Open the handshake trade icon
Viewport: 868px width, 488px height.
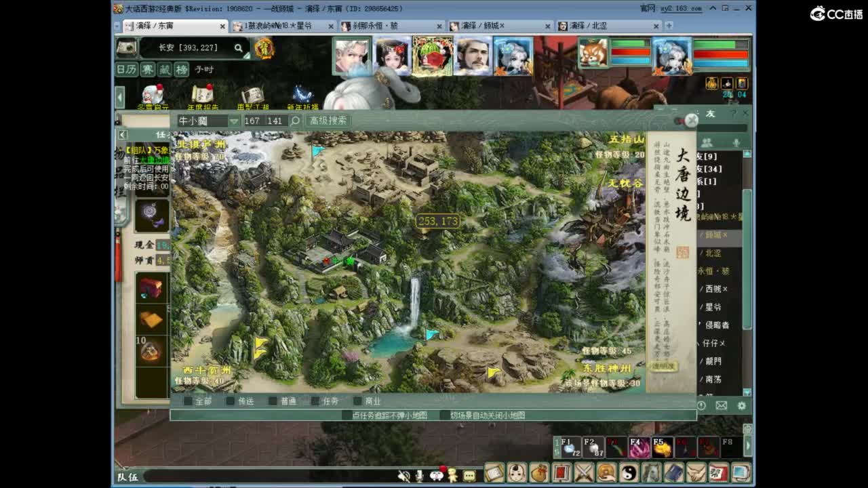click(x=696, y=472)
